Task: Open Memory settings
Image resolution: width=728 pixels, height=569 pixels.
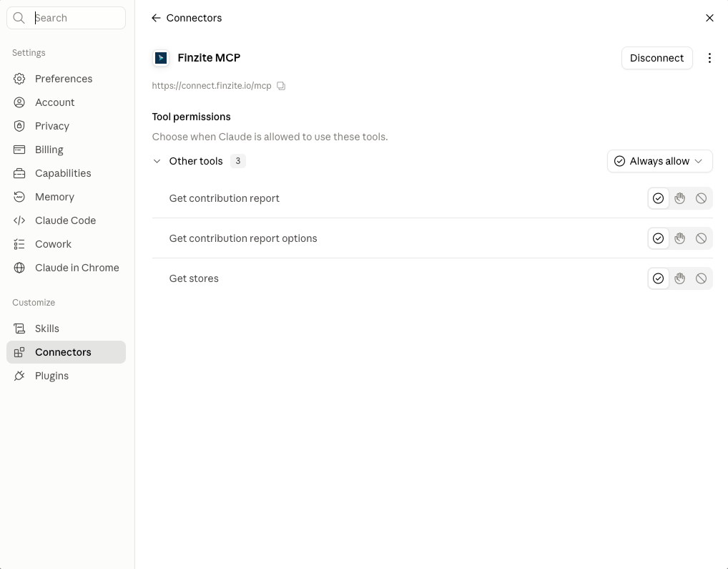Action: (66, 197)
